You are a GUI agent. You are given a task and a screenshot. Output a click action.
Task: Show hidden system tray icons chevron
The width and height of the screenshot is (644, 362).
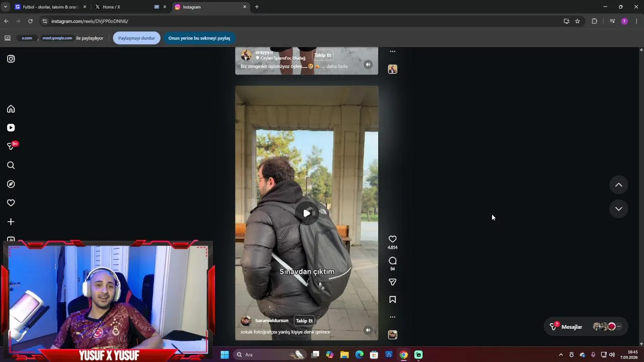point(561,355)
